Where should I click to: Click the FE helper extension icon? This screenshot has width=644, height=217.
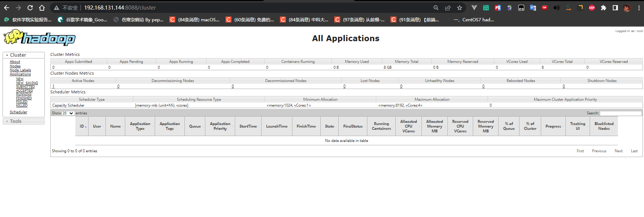(497, 8)
